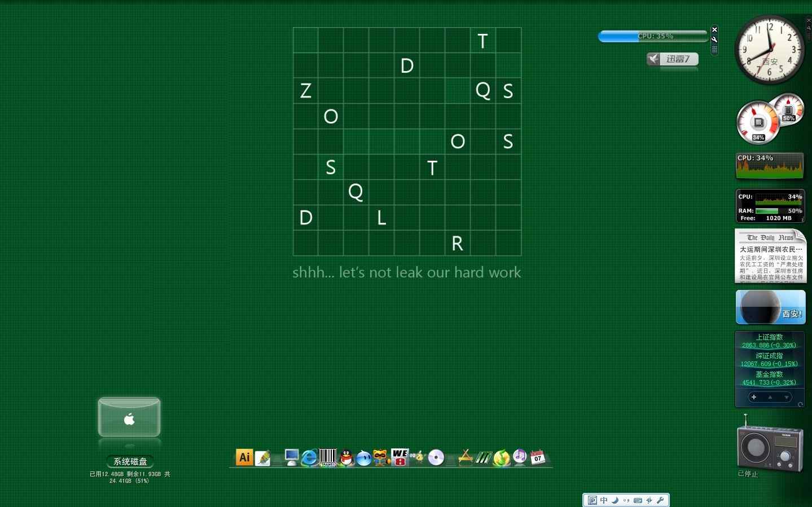Open the barcode app in dock

(328, 457)
